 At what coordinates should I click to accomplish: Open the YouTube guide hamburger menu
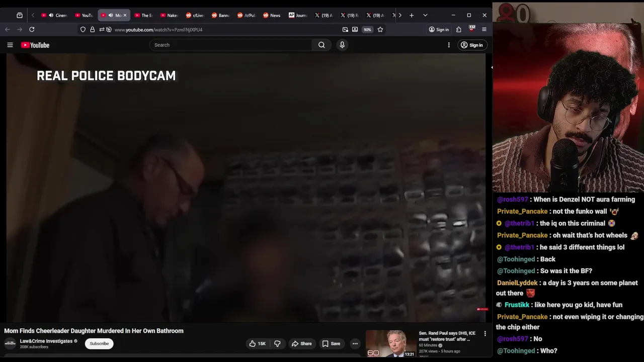click(x=10, y=45)
